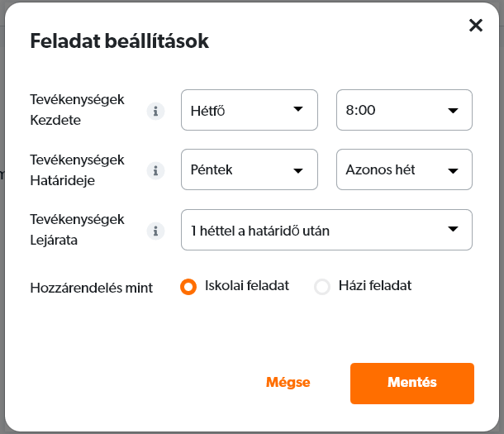504x434 pixels.
Task: Expand the Azonos hét dropdown
Action: 404,170
